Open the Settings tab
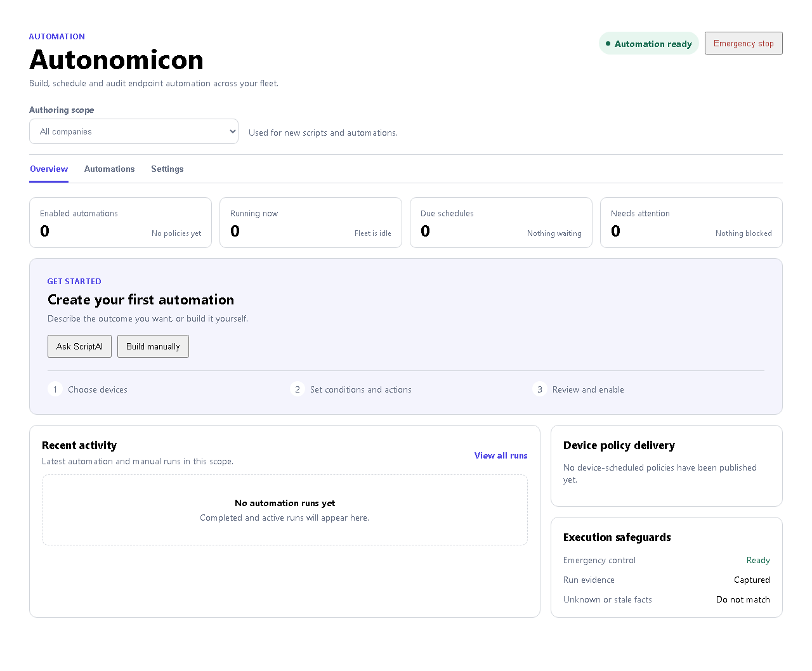This screenshot has width=812, height=671. 167,169
